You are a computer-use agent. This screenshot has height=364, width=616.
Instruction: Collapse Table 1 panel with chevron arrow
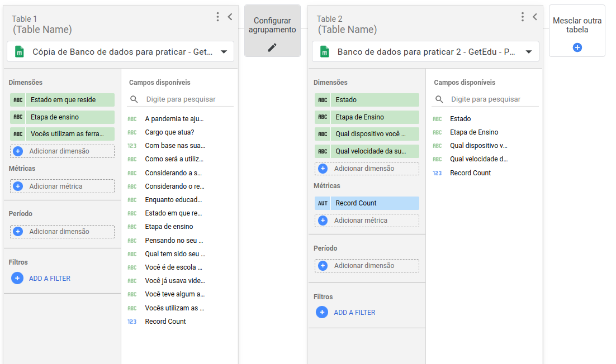(x=230, y=17)
